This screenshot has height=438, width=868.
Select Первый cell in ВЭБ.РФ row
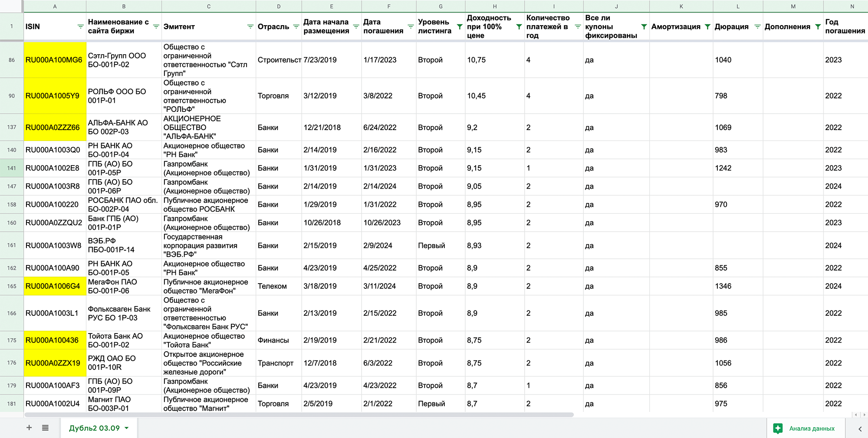pyautogui.click(x=441, y=245)
